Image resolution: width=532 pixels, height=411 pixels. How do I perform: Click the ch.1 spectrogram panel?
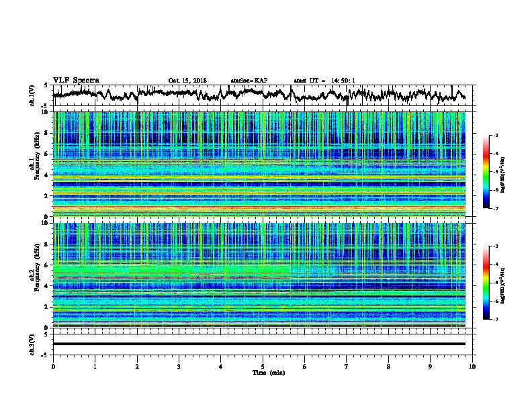coord(259,164)
